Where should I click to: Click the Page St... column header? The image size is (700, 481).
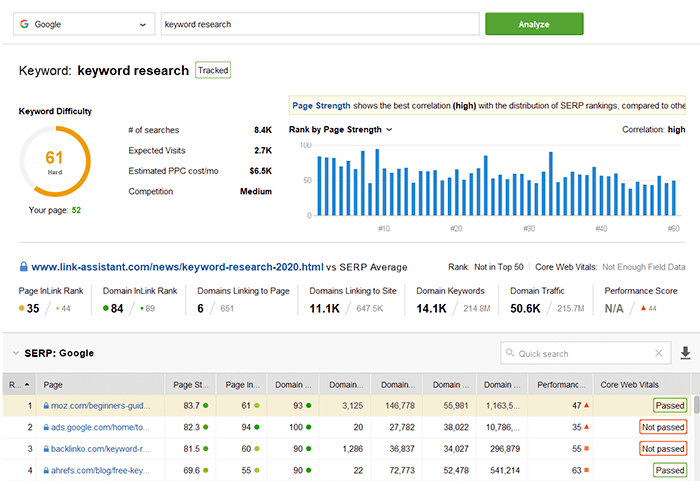(191, 385)
